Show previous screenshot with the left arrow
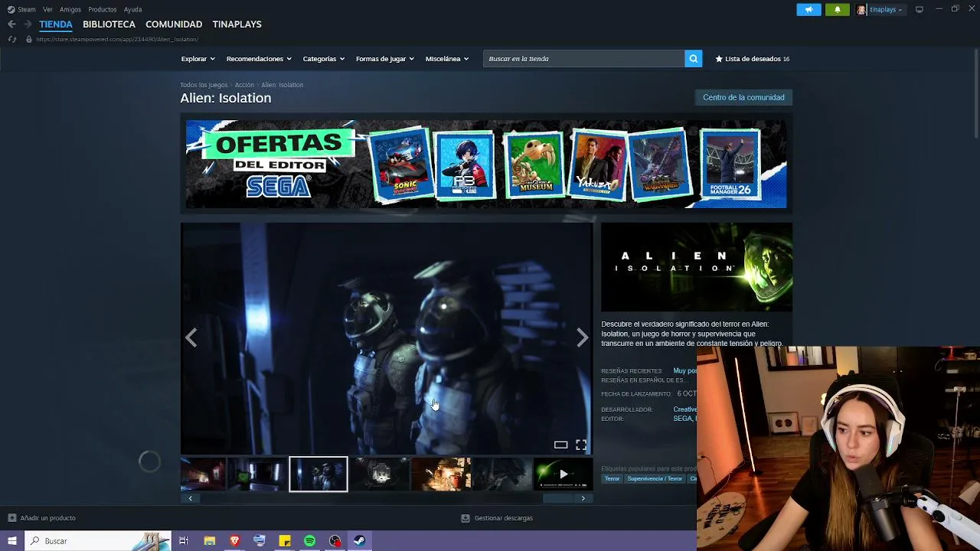The height and width of the screenshot is (551, 980). pyautogui.click(x=191, y=337)
